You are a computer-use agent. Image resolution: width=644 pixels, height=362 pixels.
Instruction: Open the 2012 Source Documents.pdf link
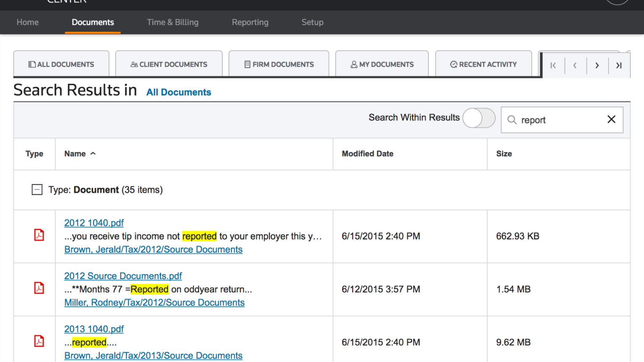pos(123,276)
